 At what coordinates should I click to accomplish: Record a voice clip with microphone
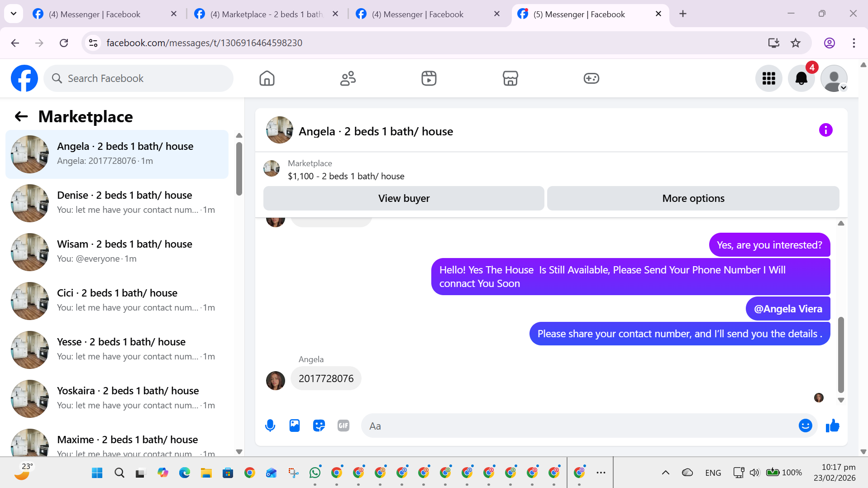tap(270, 426)
